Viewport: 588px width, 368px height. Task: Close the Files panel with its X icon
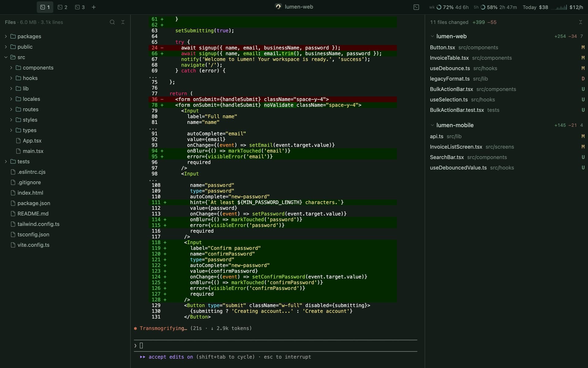(x=123, y=22)
